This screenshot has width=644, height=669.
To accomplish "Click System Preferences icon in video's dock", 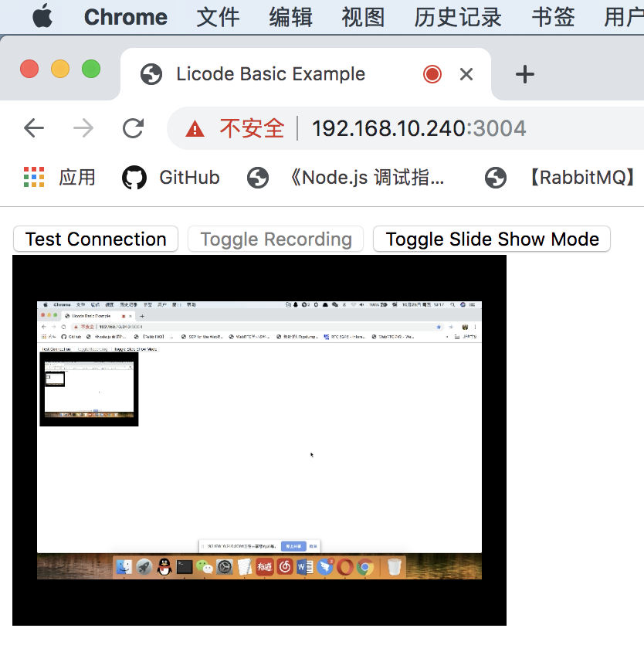I will click(x=225, y=567).
